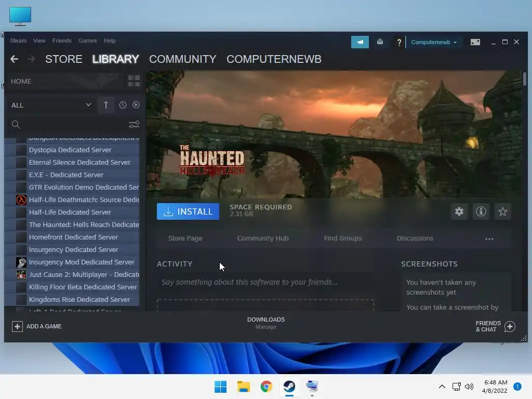Image resolution: width=532 pixels, height=399 pixels.
Task: Open the Friends menu
Action: [62, 41]
